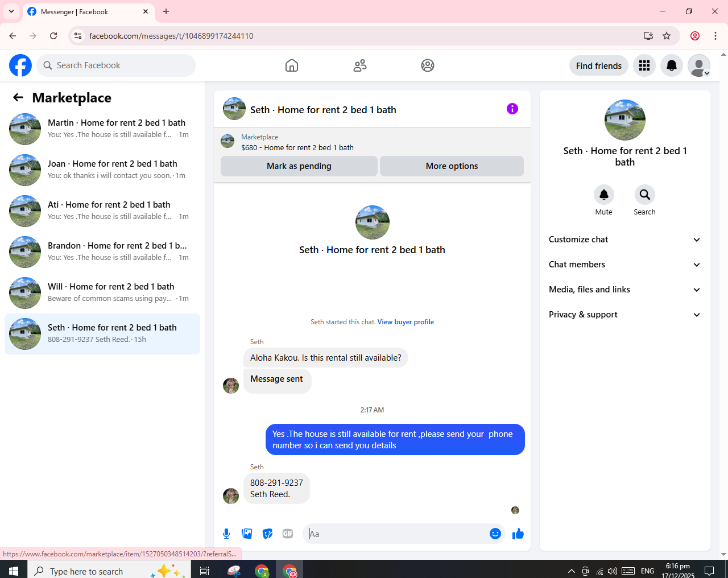Click the More options button
Viewport: 728px width, 578px height.
click(x=452, y=166)
